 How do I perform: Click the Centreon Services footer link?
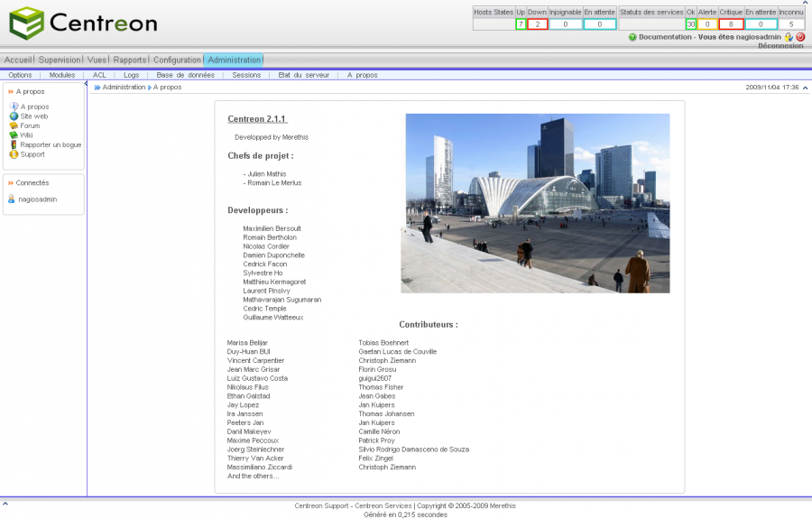tap(383, 505)
